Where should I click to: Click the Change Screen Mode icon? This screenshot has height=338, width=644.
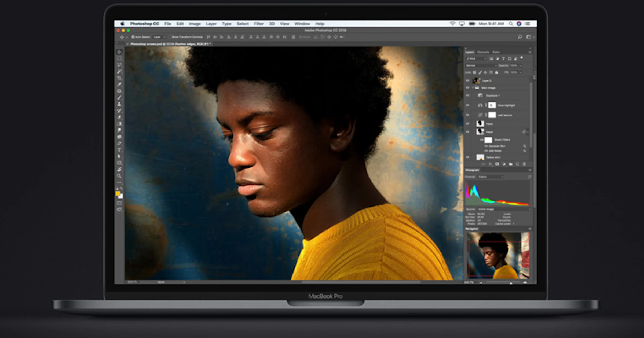(119, 210)
